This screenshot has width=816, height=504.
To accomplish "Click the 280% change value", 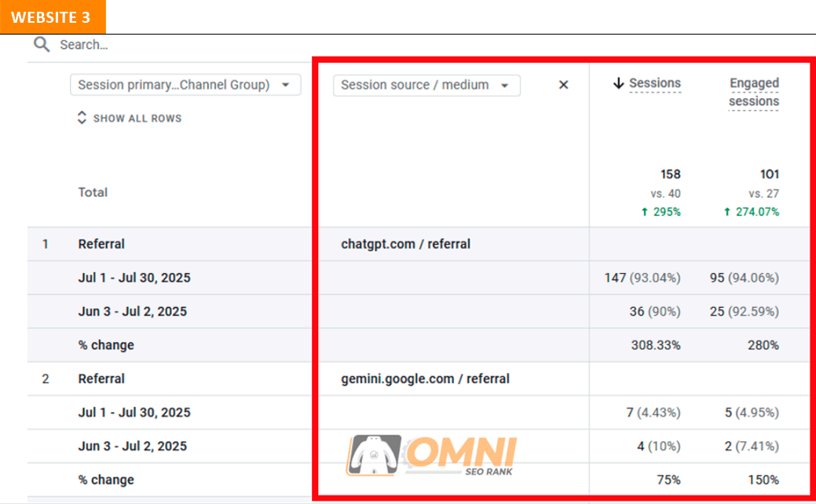I will [763, 345].
